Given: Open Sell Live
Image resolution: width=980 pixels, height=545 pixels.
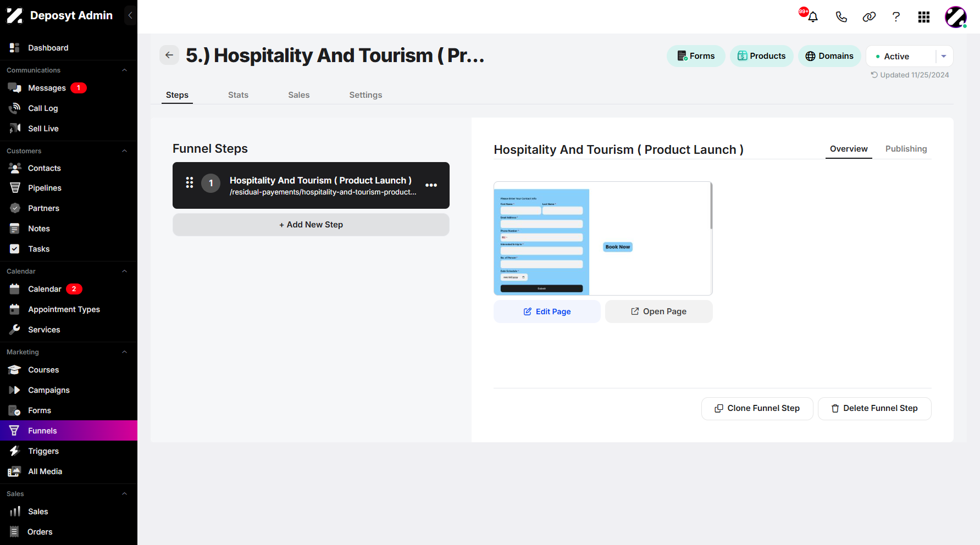Looking at the screenshot, I should [x=69, y=129].
